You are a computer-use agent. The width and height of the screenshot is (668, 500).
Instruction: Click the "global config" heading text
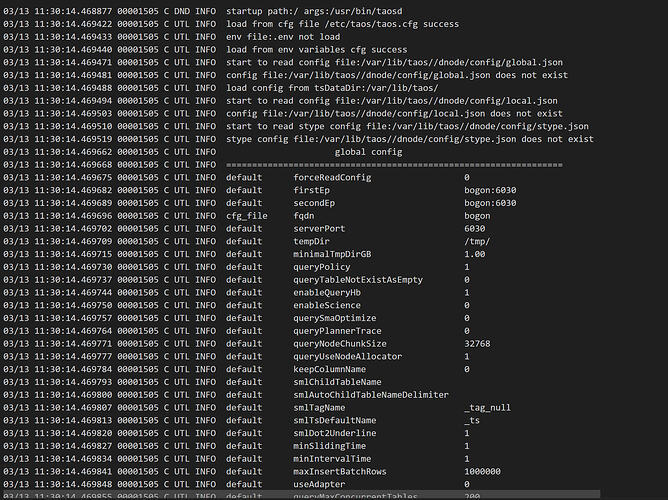click(369, 151)
